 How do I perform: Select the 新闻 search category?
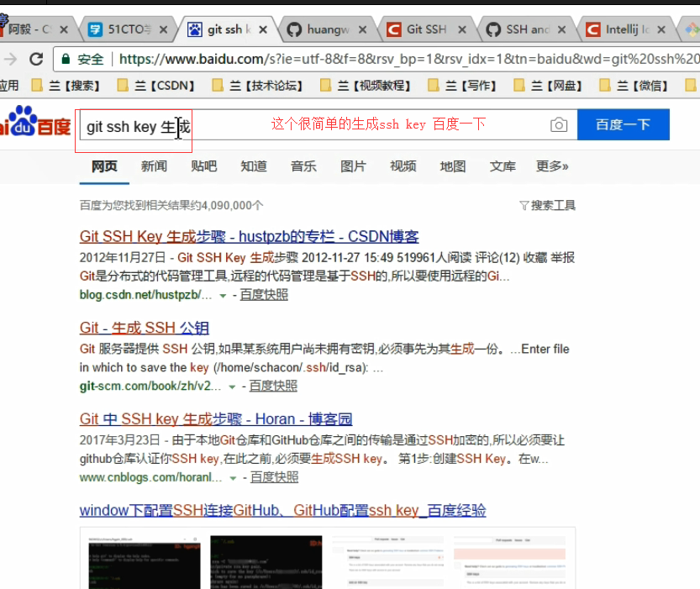pyautogui.click(x=154, y=166)
